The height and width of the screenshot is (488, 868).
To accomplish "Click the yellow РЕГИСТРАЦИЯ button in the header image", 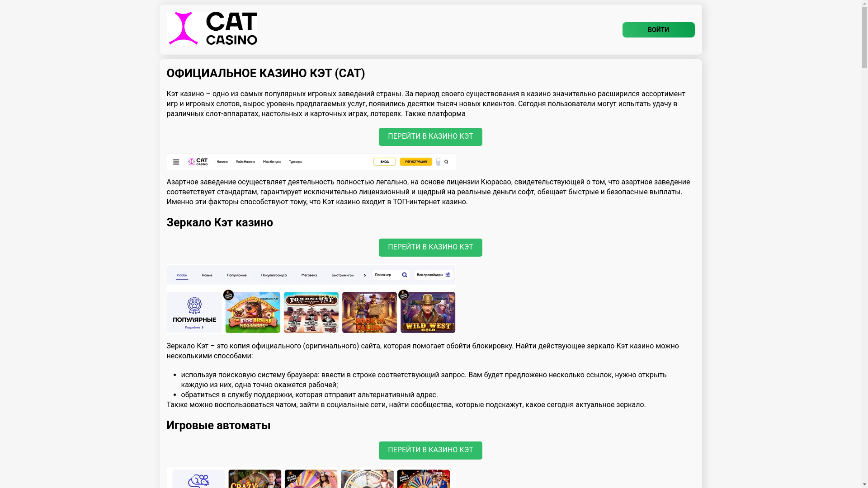I will click(415, 162).
